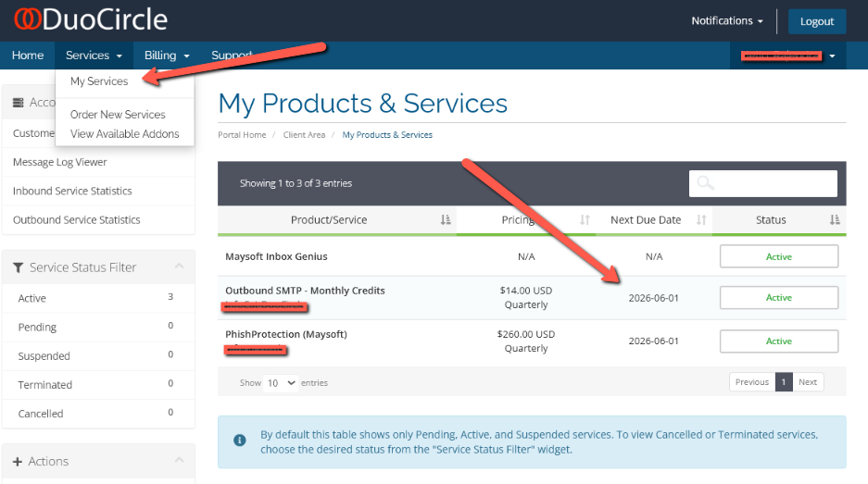Click the Status column sort icon

[x=835, y=219]
